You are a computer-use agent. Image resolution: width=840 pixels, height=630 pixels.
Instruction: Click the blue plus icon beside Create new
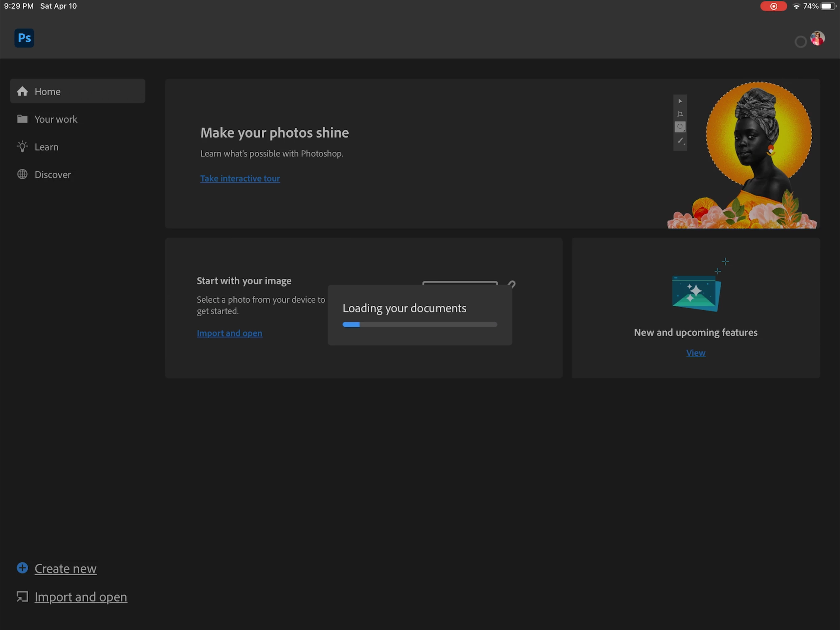[x=22, y=568]
